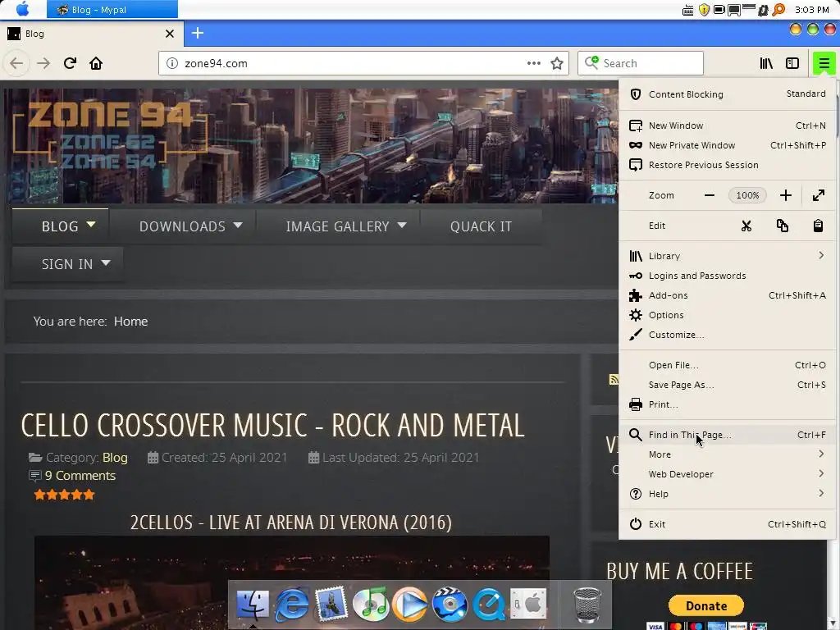This screenshot has width=840, height=630.
Task: Open site information icon in address bar
Action: 172,63
